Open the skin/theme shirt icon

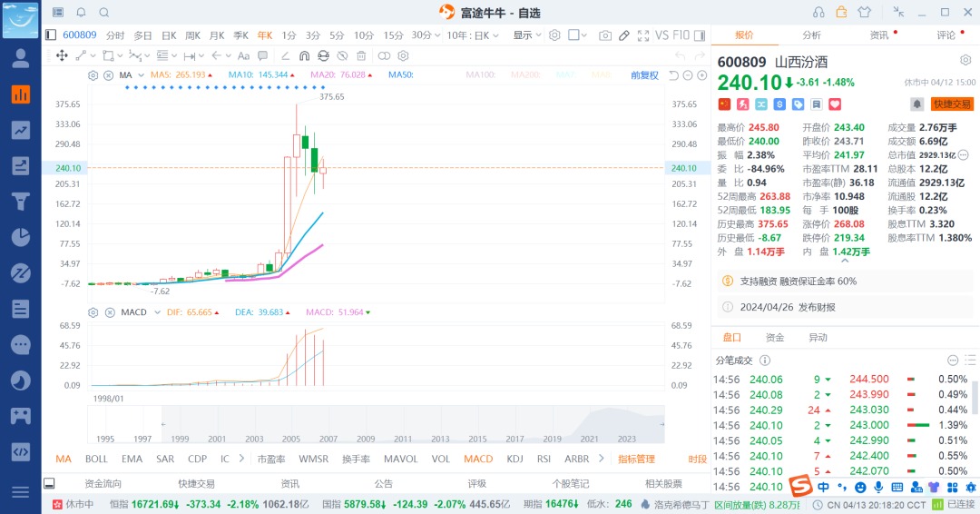point(865,12)
